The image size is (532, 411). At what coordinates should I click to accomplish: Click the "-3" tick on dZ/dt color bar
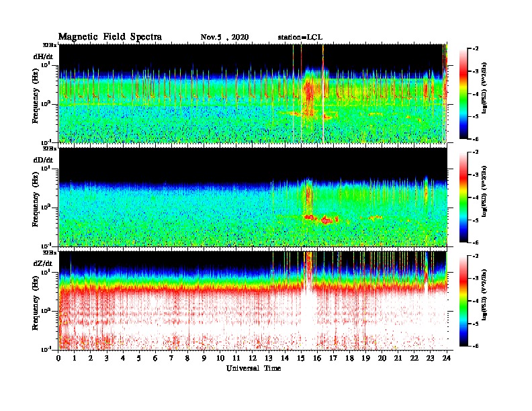coord(476,279)
